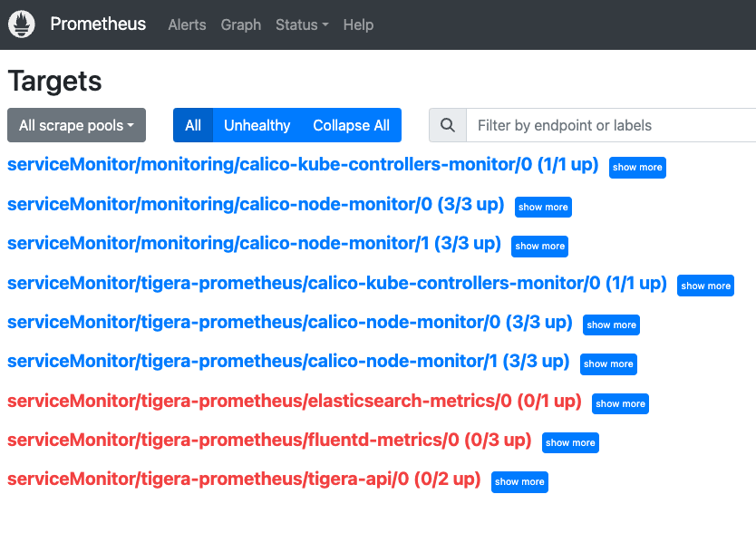The height and width of the screenshot is (533, 756).
Task: Open the Graph page
Action: click(x=240, y=24)
